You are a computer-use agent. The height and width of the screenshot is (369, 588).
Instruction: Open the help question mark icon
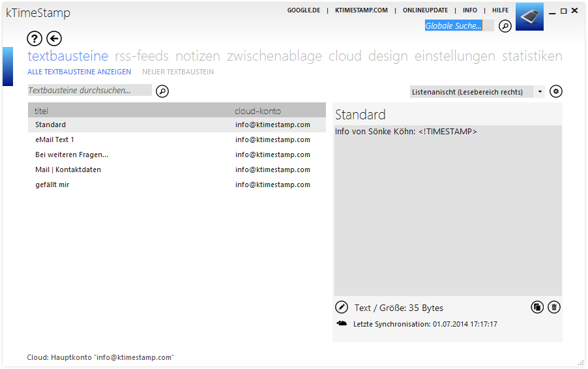(35, 38)
